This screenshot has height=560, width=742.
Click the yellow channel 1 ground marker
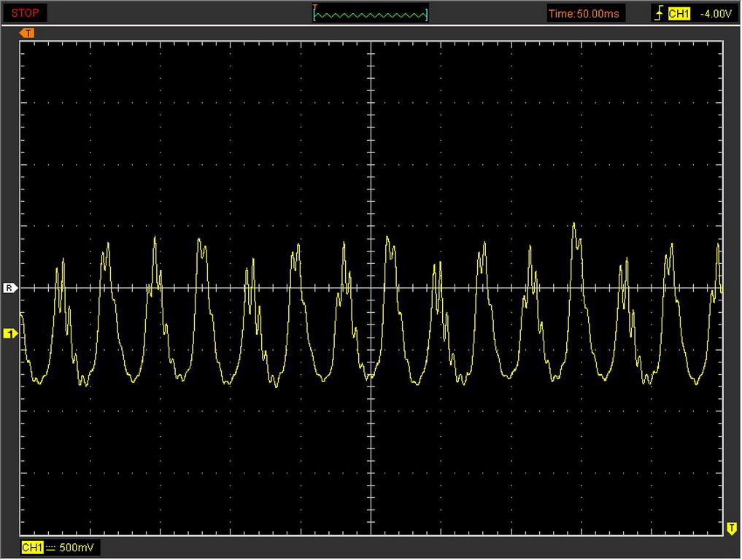click(10, 334)
